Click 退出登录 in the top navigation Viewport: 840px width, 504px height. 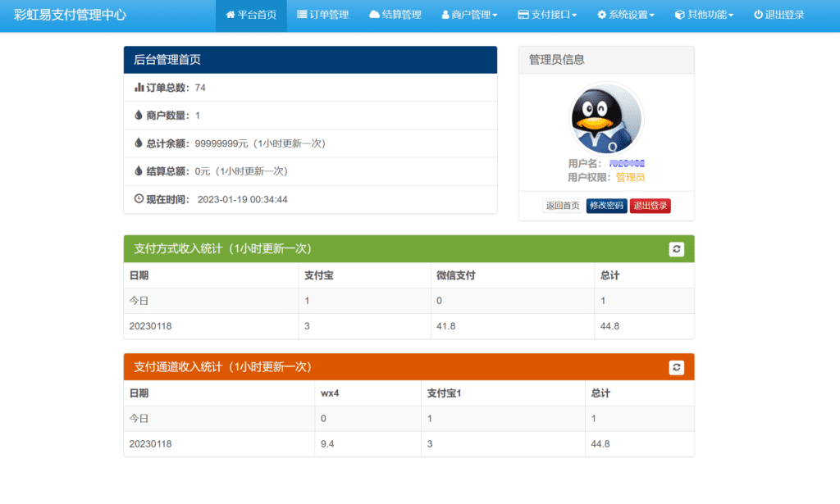click(x=778, y=15)
